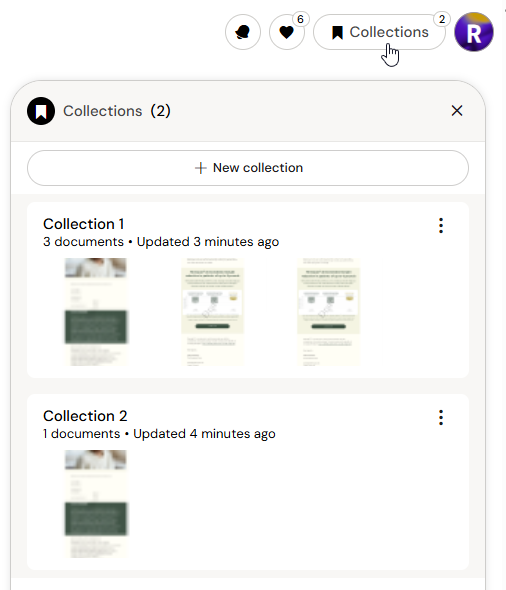Open the user avatar R profile

click(474, 32)
